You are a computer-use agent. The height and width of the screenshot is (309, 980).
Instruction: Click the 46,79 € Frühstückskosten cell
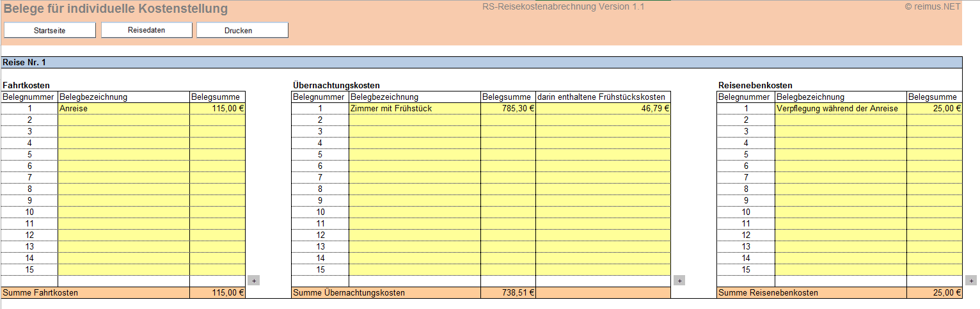[603, 109]
